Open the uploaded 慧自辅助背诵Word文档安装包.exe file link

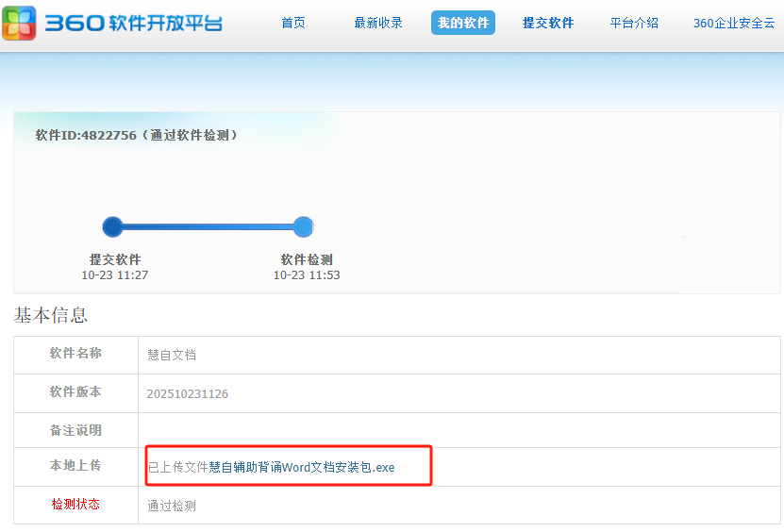302,467
